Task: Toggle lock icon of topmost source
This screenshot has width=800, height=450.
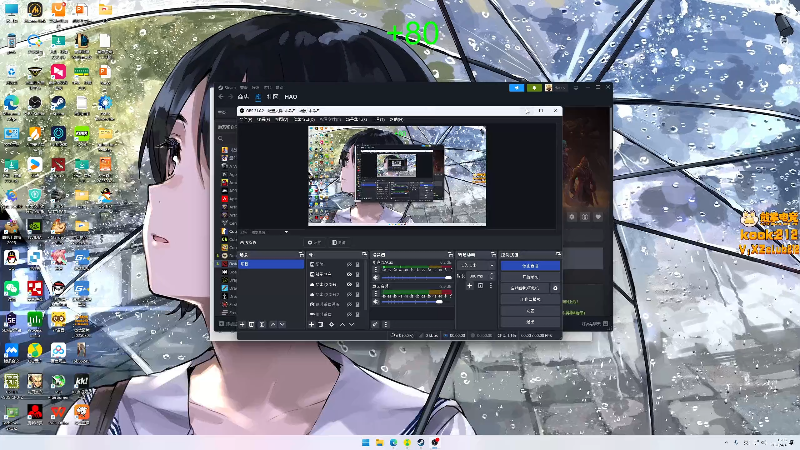Action: [358, 264]
